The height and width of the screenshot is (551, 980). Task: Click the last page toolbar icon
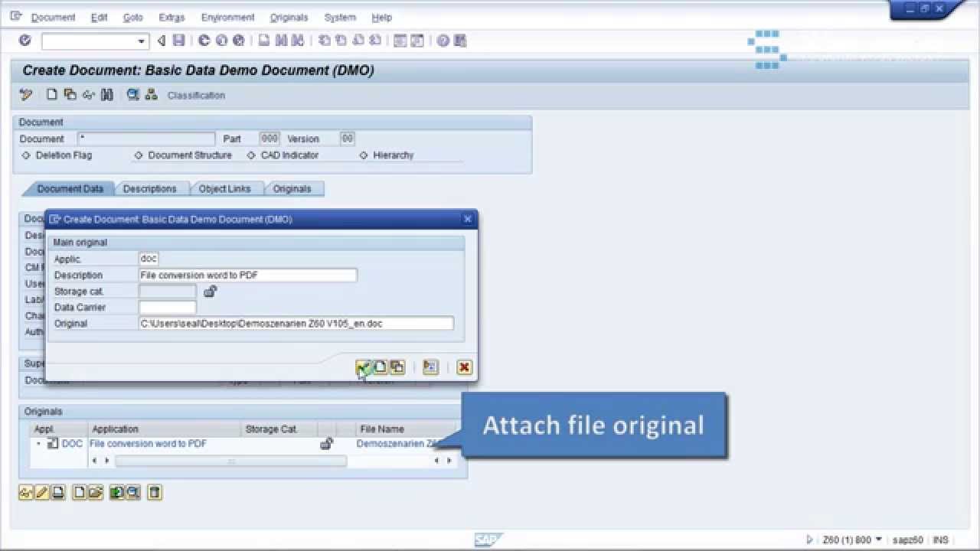point(375,41)
